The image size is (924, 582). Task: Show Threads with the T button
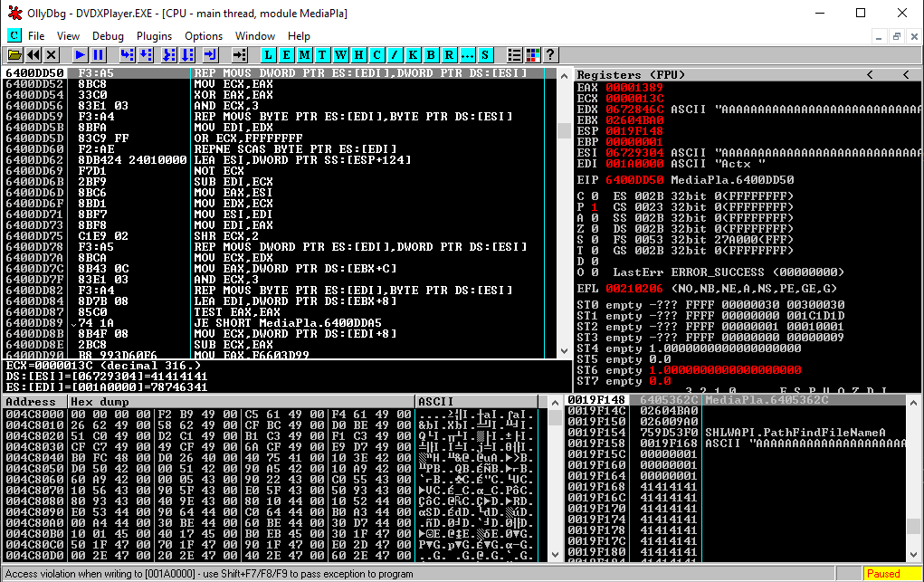(322, 55)
